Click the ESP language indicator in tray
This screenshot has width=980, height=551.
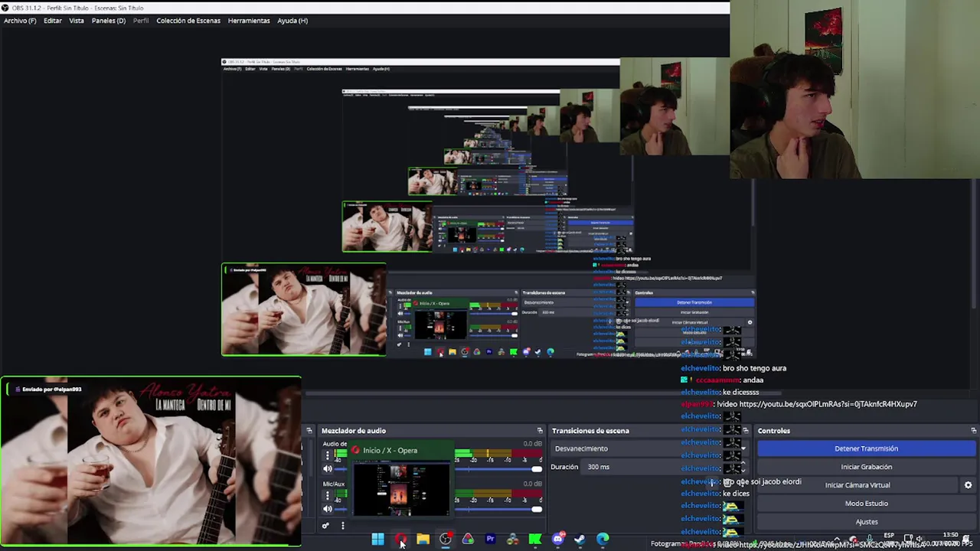click(889, 536)
